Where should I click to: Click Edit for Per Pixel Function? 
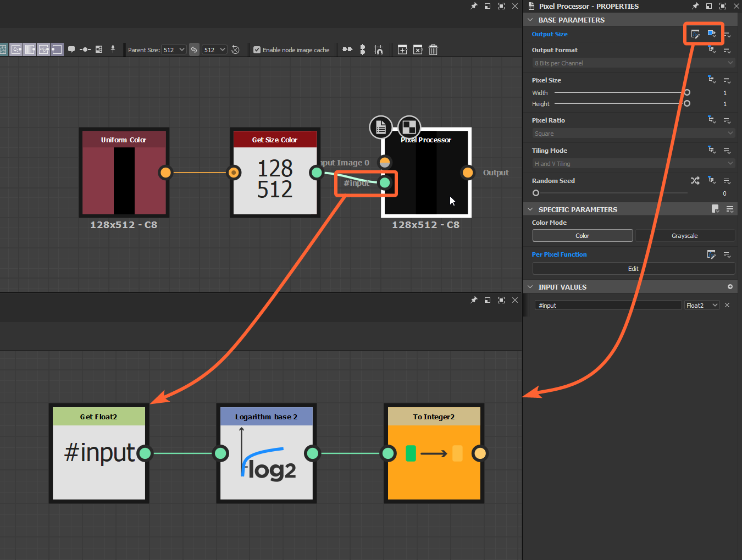[x=634, y=269]
